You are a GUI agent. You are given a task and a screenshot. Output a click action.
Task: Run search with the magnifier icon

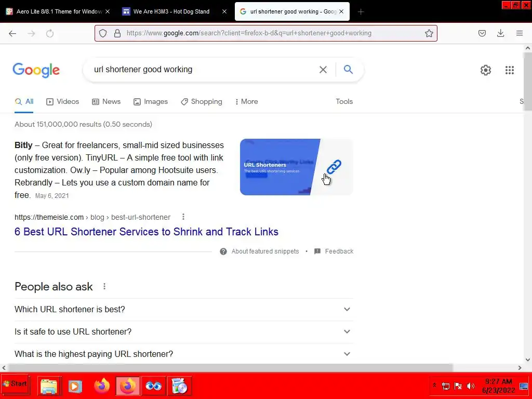point(348,69)
